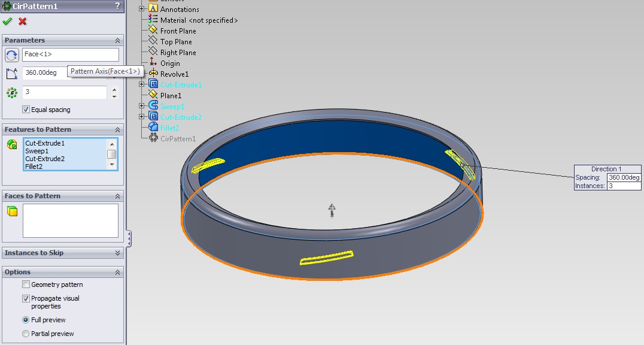This screenshot has width=644, height=345.
Task: Click the Right Plane icon
Action: point(153,52)
